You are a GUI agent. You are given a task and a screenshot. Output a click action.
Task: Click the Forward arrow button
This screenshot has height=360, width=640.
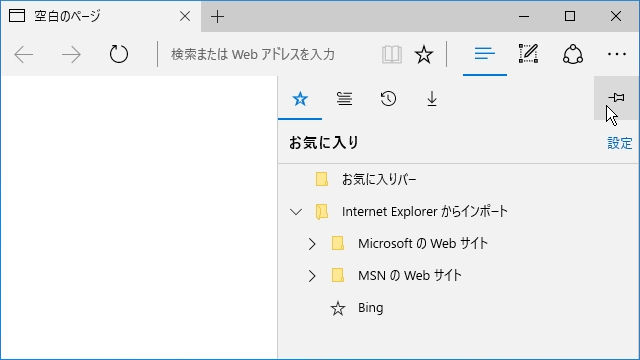tap(71, 54)
